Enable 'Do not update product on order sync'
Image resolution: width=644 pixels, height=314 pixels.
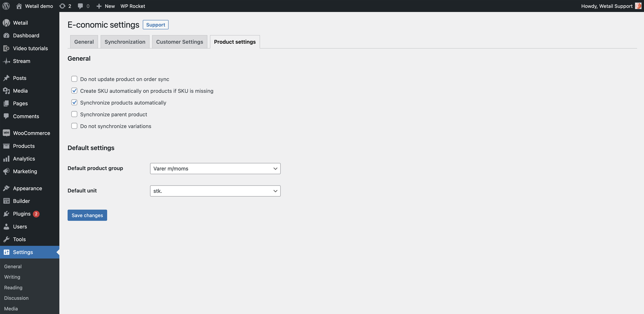tap(74, 79)
